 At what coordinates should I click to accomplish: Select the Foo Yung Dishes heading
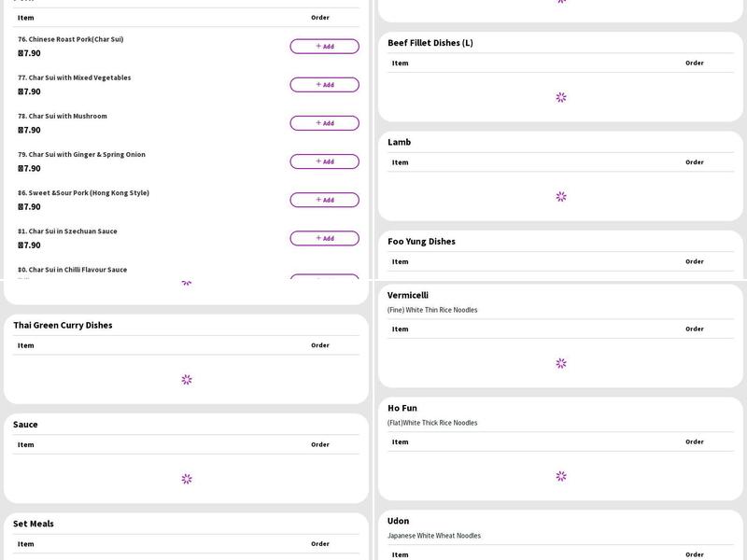(421, 242)
